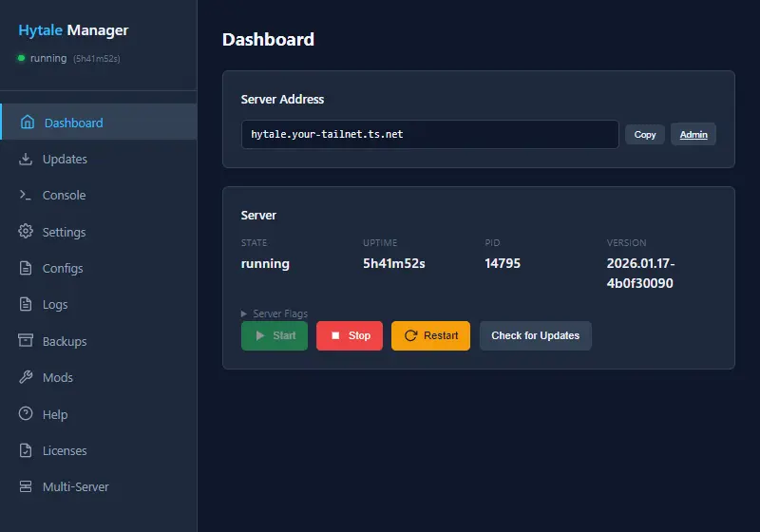Open the Console page
The height and width of the screenshot is (532, 760).
(99, 195)
